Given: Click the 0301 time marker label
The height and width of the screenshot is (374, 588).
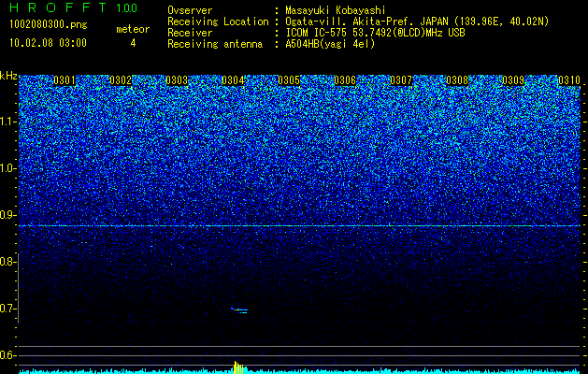Looking at the screenshot, I should pyautogui.click(x=65, y=80).
